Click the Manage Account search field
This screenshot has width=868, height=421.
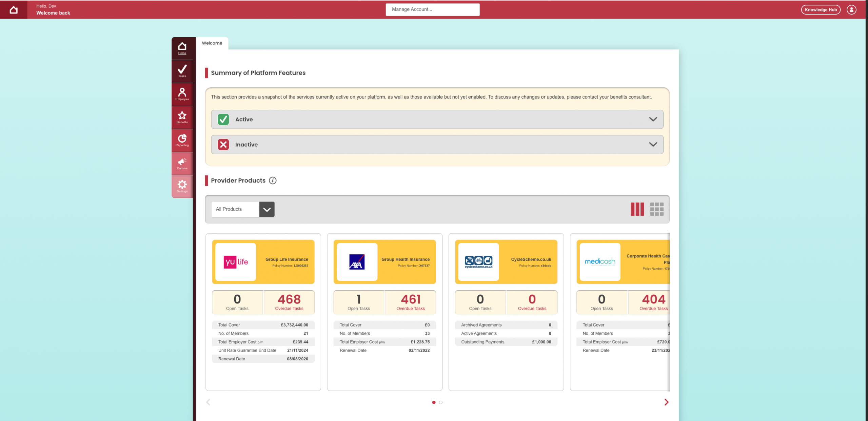(432, 9)
